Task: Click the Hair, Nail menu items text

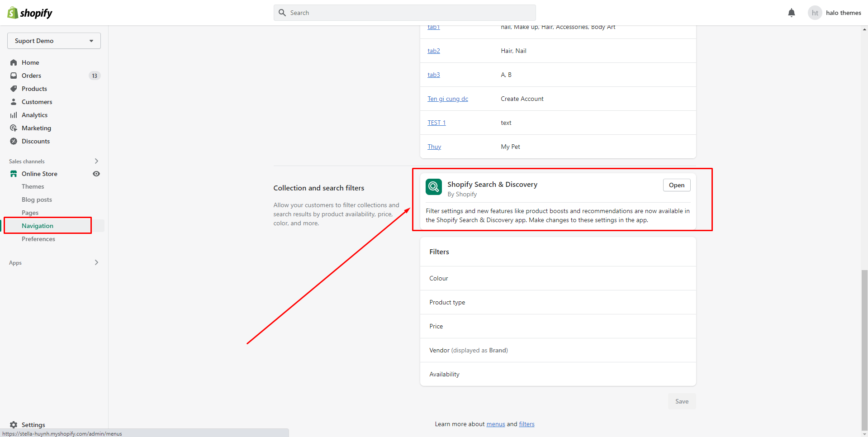Action: (x=513, y=51)
